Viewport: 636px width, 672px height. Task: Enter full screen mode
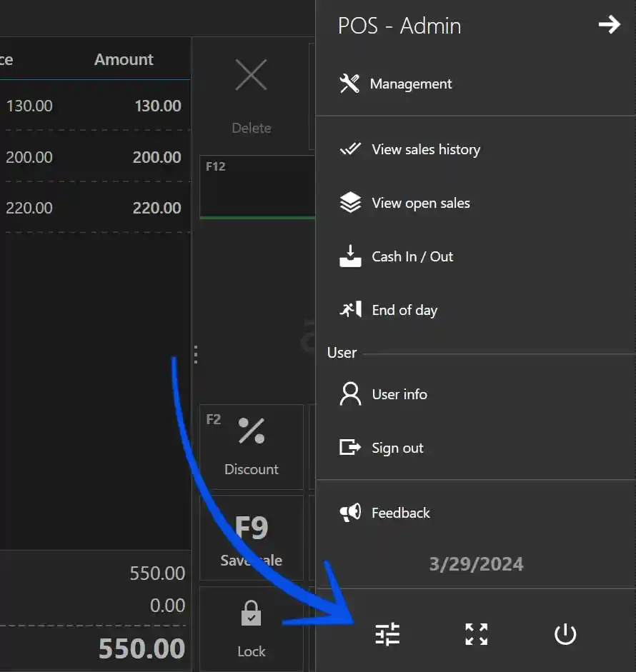pyautogui.click(x=476, y=633)
